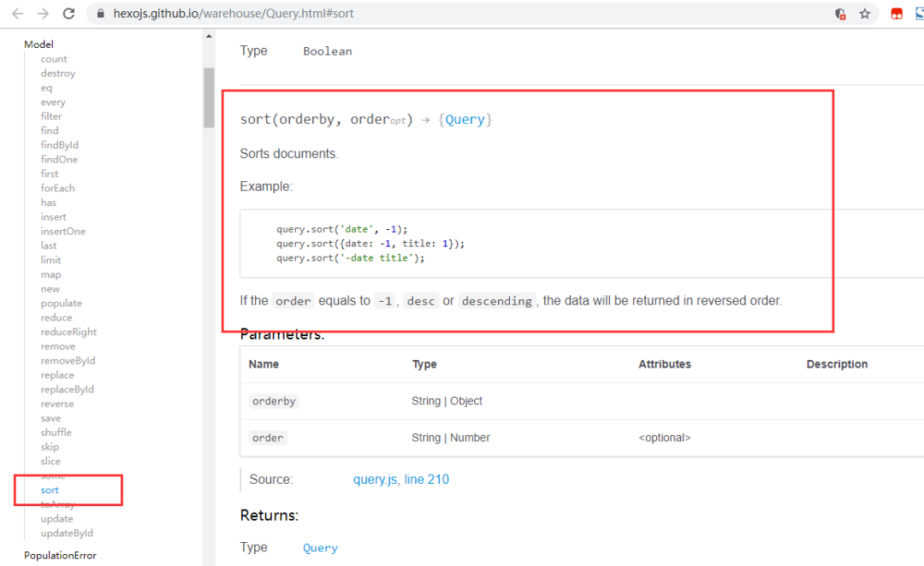The height and width of the screenshot is (566, 924).
Task: Click the red extension icon
Action: coord(897,14)
